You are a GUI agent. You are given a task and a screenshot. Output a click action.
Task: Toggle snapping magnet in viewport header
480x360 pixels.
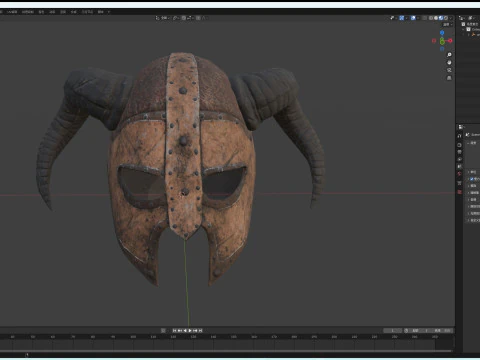(184, 18)
